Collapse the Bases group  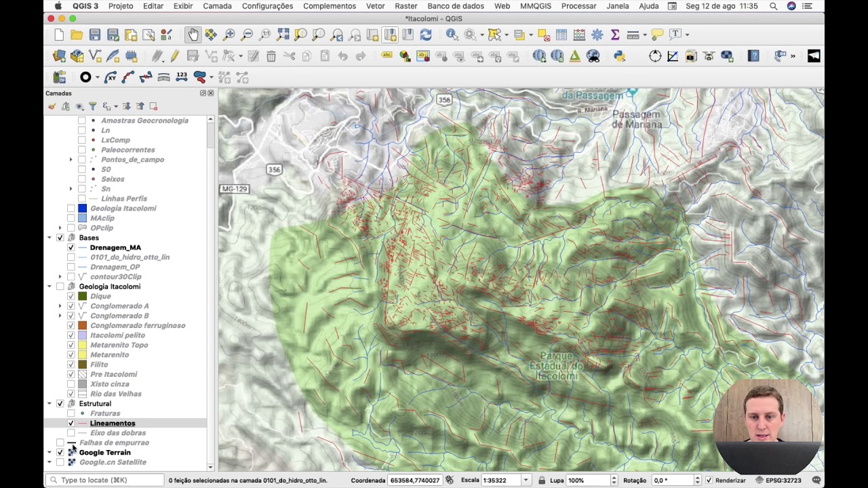click(x=50, y=238)
